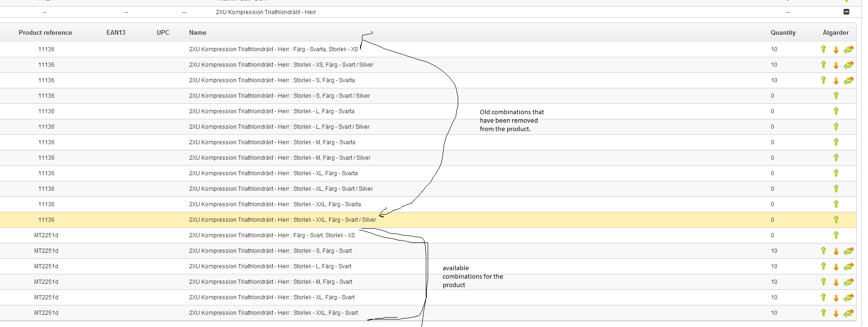
Task: Click quantity 10 of MT2251d Storlek - M row
Action: tap(774, 282)
